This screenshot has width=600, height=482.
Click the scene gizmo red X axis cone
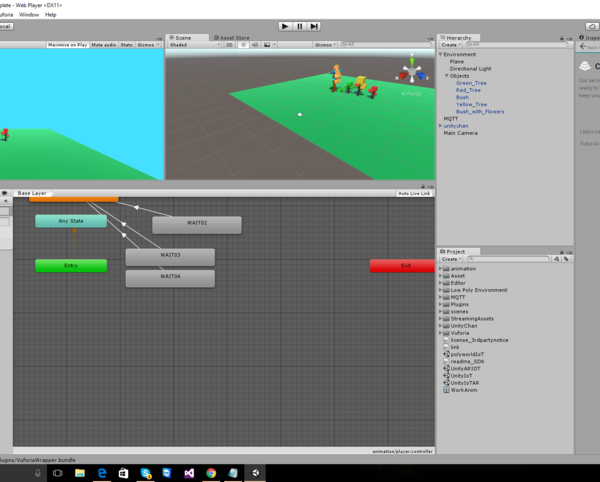coord(403,76)
